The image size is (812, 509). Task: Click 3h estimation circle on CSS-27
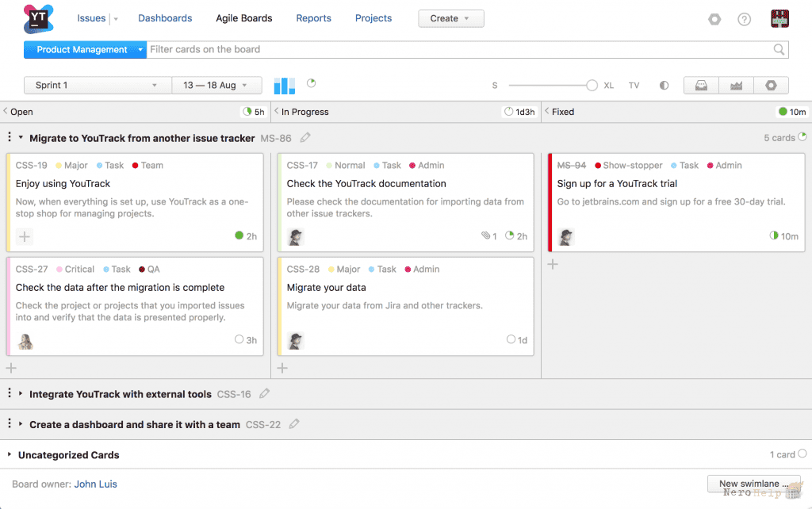tap(239, 339)
